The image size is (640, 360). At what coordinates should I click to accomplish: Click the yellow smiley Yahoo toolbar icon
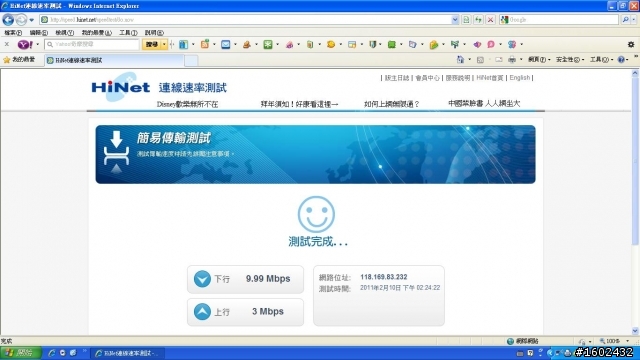click(331, 44)
